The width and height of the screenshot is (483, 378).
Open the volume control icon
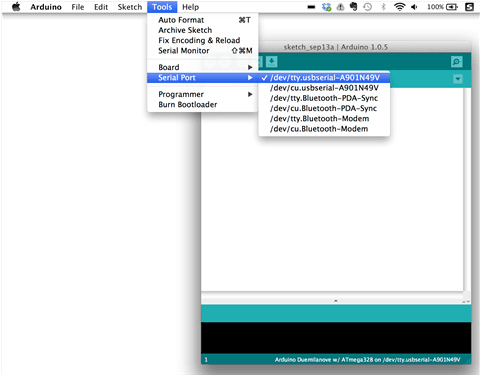[414, 7]
